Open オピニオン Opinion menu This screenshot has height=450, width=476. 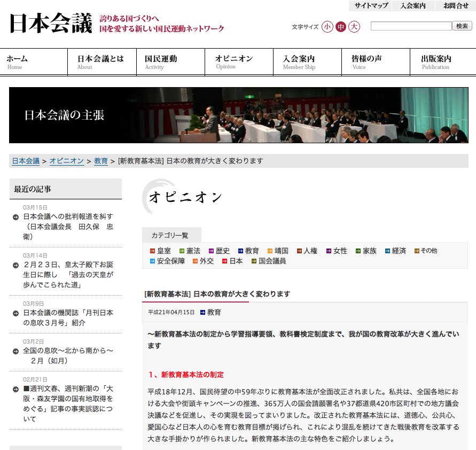(239, 62)
